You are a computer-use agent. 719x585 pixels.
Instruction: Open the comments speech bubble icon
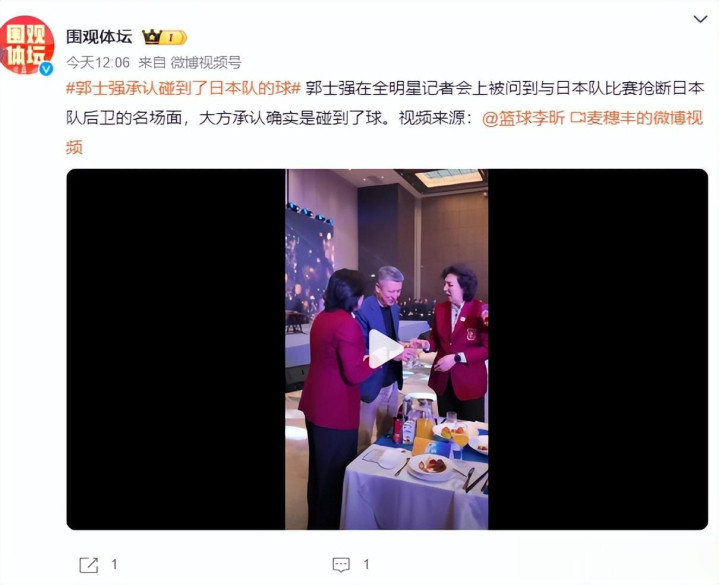click(341, 564)
